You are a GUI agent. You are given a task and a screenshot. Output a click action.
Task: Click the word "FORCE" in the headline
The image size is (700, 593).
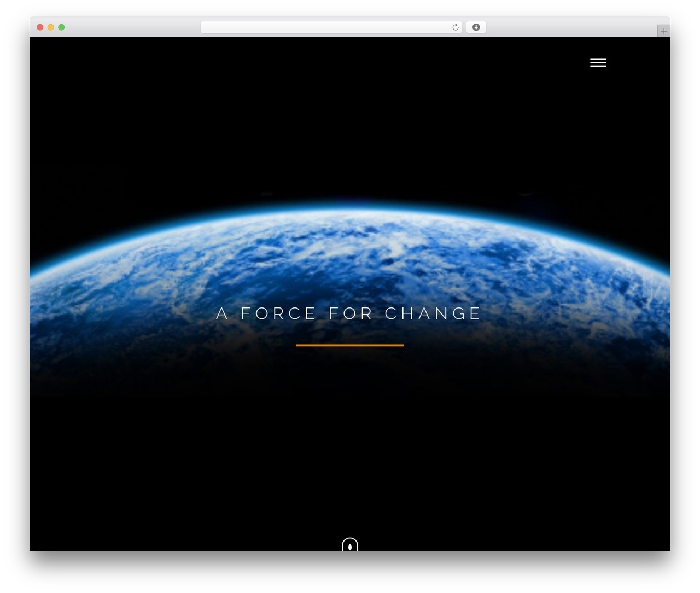(278, 313)
